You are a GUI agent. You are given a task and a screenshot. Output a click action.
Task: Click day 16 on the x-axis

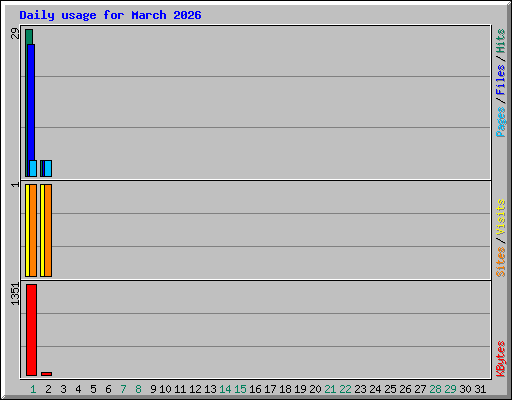pos(255,389)
